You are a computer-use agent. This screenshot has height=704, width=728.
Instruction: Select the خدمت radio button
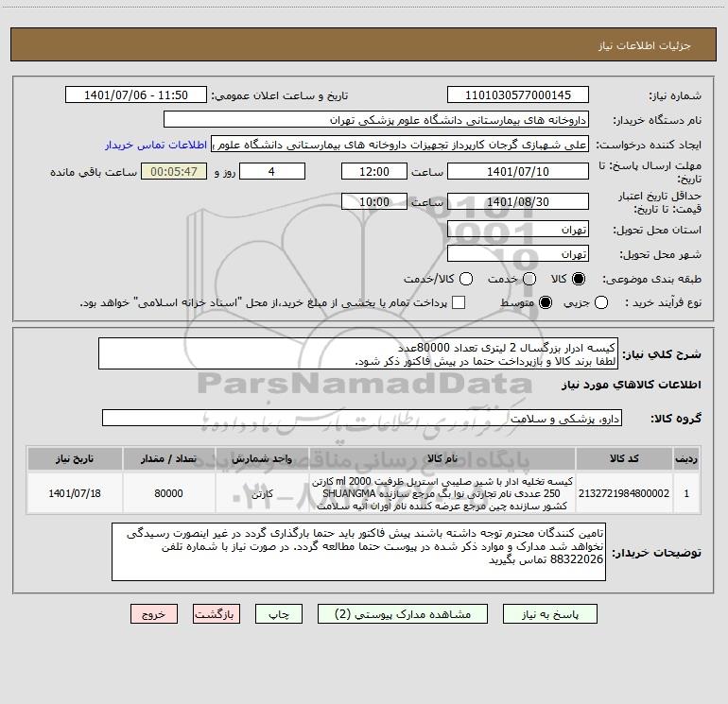tap(529, 279)
